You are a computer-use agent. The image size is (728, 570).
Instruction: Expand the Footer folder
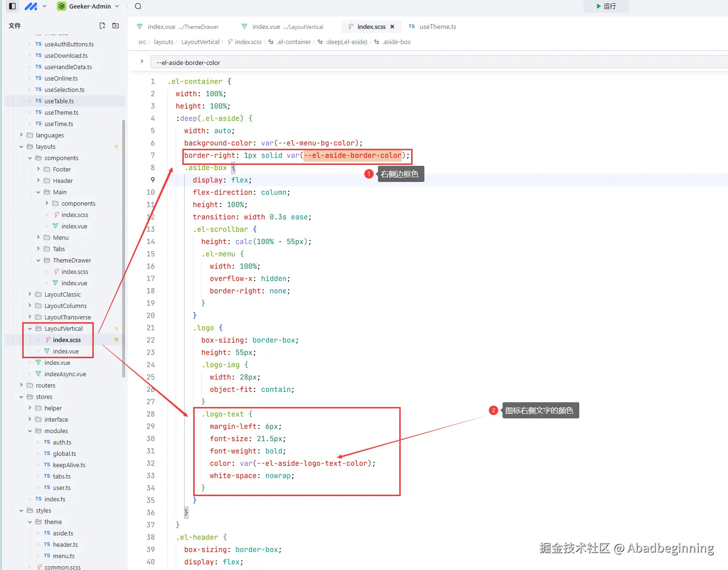click(62, 169)
